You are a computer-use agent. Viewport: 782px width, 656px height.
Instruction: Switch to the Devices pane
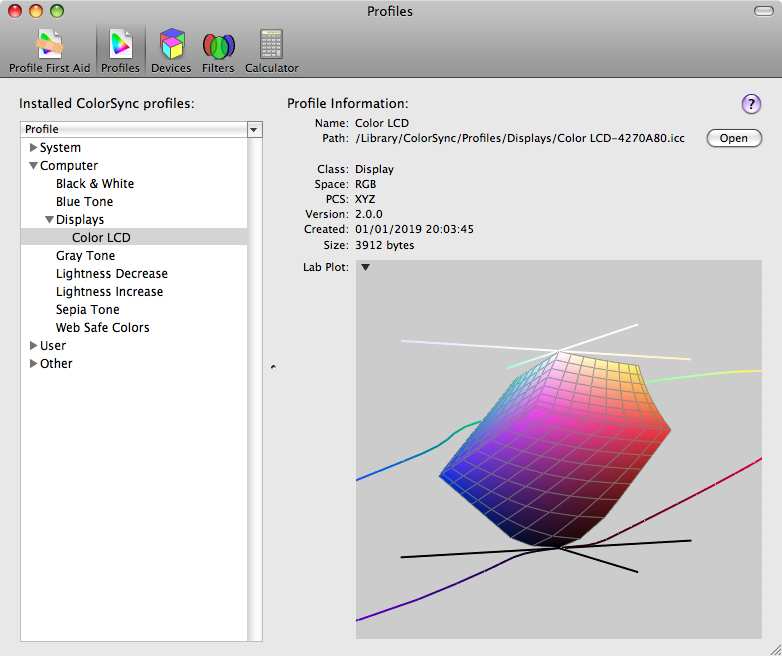171,51
